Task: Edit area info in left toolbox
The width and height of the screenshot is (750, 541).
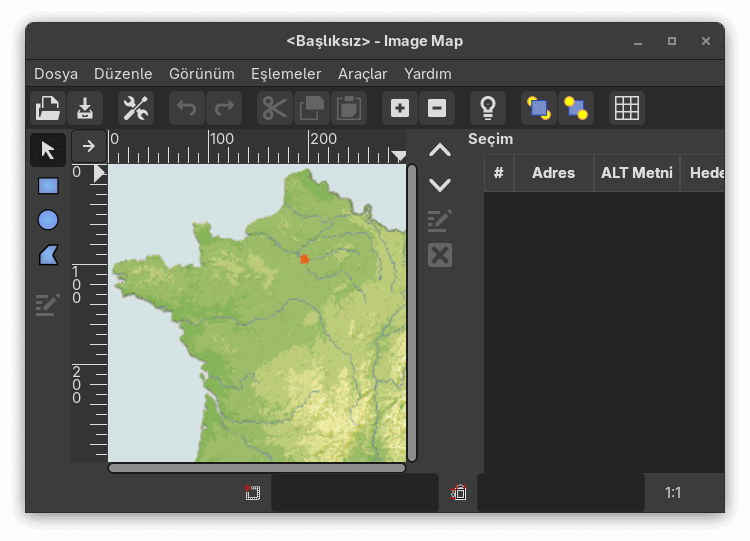Action: [x=48, y=305]
